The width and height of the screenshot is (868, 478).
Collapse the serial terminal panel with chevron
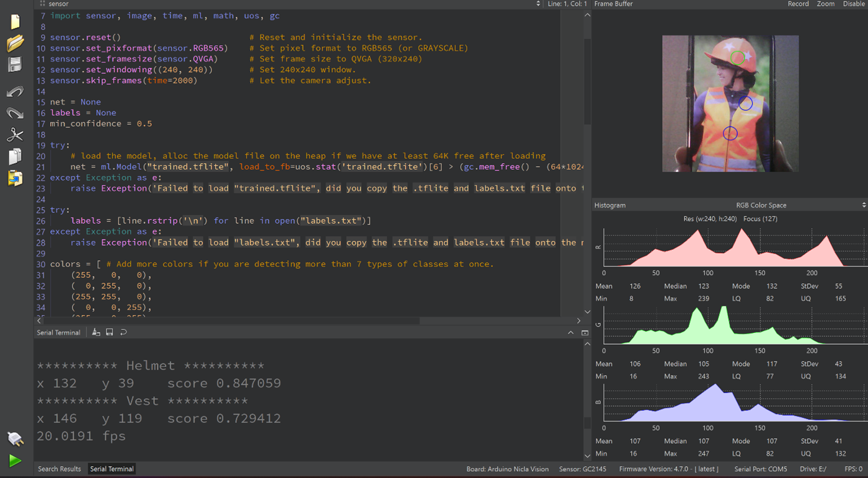point(570,333)
